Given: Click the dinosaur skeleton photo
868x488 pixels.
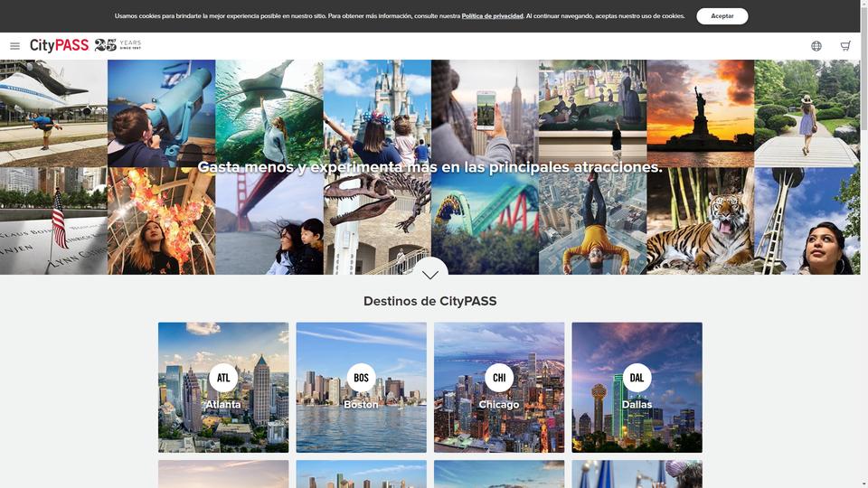Looking at the screenshot, I should tap(377, 221).
